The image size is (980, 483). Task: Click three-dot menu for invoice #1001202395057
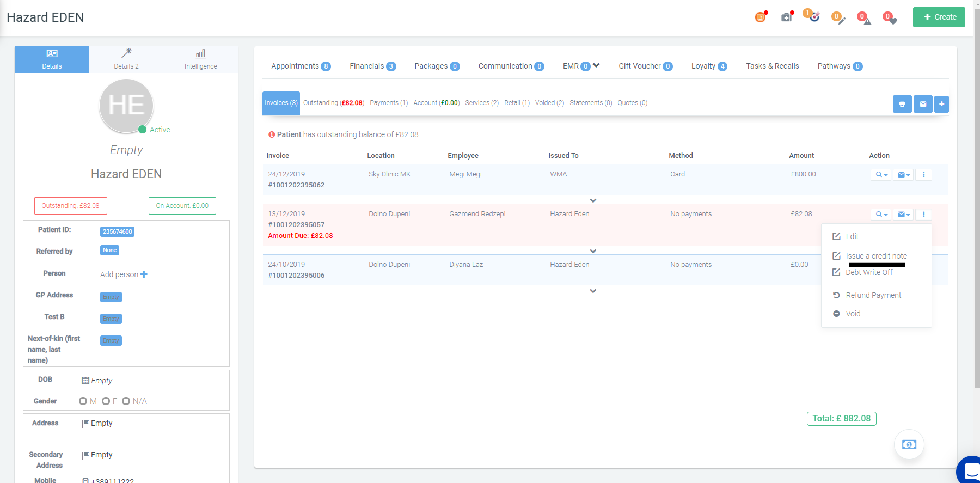pyautogui.click(x=923, y=215)
